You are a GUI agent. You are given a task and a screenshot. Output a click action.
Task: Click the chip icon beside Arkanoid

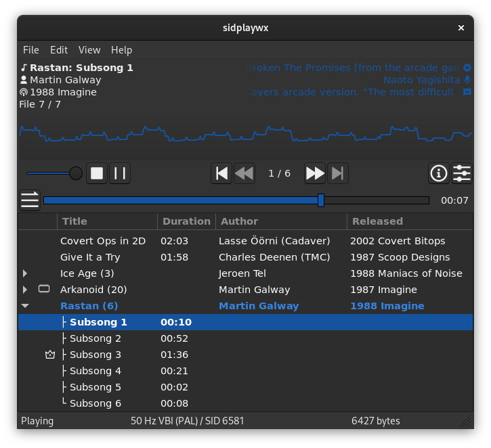pos(44,289)
